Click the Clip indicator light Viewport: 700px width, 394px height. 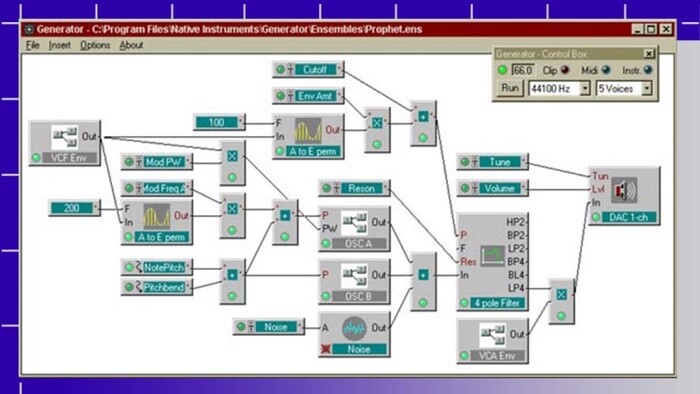[565, 70]
